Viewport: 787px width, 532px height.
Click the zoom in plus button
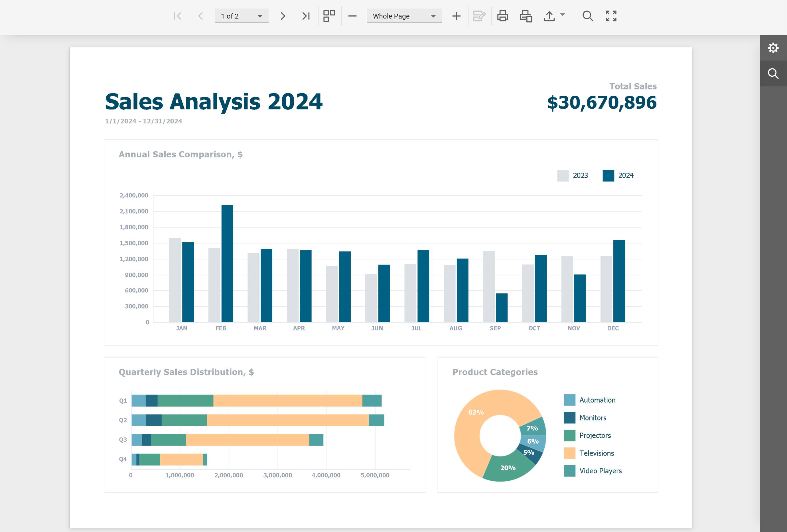point(456,16)
